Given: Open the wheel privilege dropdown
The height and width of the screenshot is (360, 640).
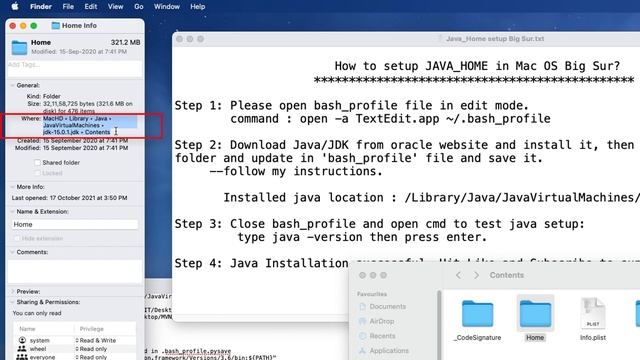Looking at the screenshot, I should coord(91,349).
